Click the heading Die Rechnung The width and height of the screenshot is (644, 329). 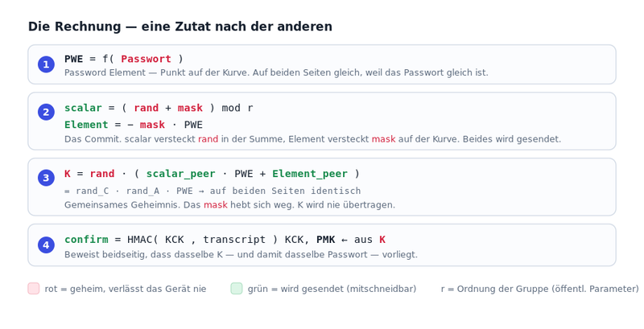pyautogui.click(x=180, y=27)
